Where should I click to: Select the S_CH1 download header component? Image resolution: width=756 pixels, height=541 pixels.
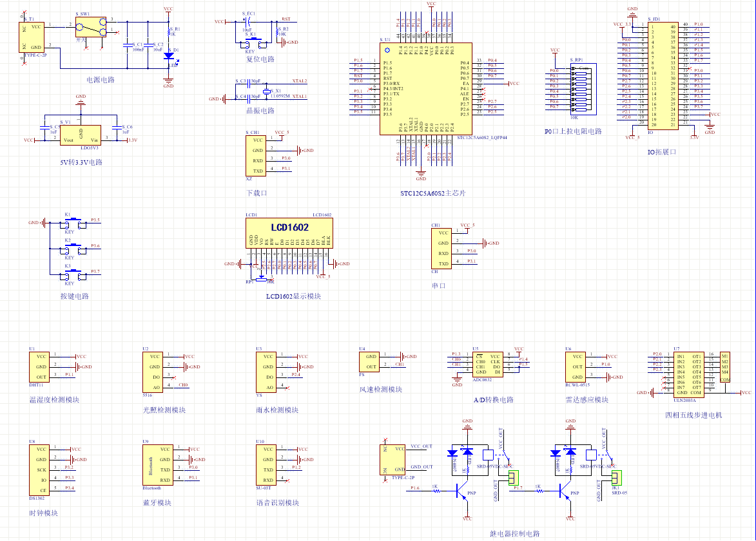click(x=256, y=156)
